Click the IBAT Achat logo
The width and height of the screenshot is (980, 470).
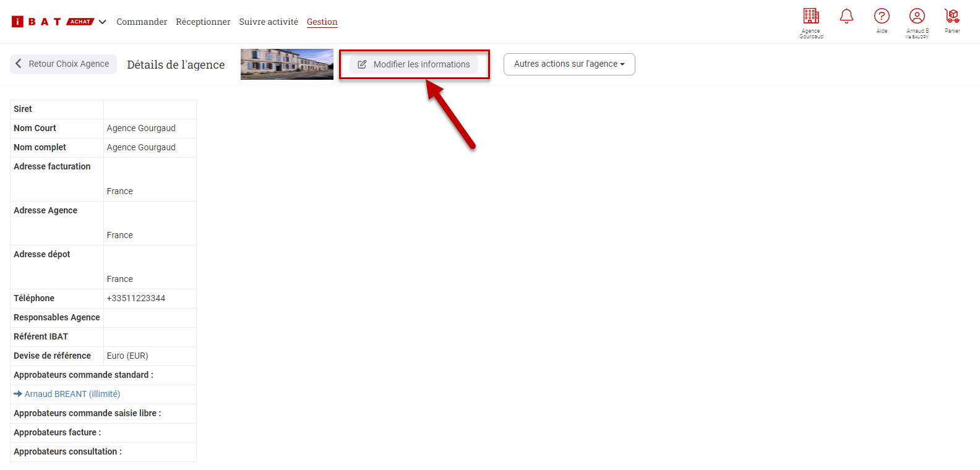coord(52,22)
